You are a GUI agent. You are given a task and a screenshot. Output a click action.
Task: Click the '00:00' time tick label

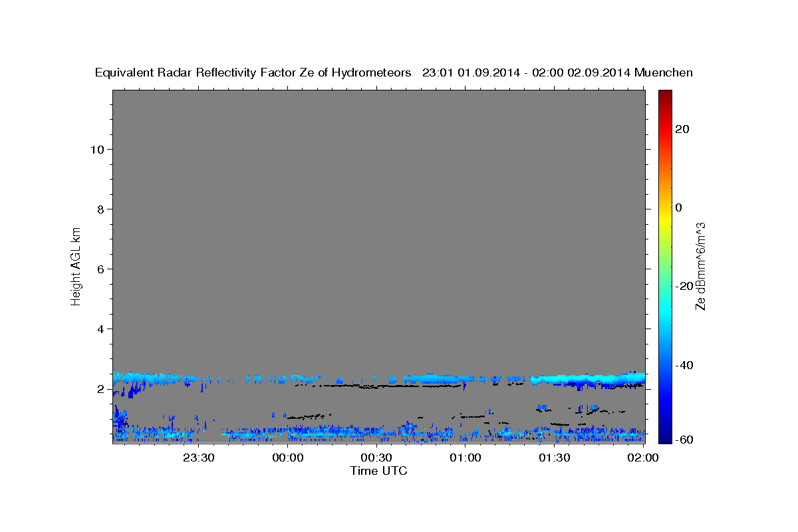click(x=288, y=458)
